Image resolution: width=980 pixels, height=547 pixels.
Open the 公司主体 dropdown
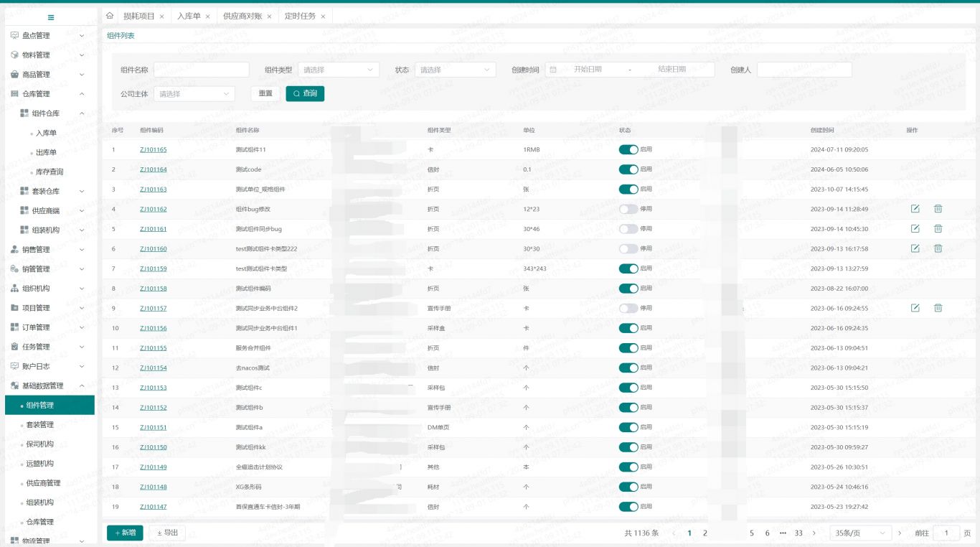pyautogui.click(x=194, y=93)
